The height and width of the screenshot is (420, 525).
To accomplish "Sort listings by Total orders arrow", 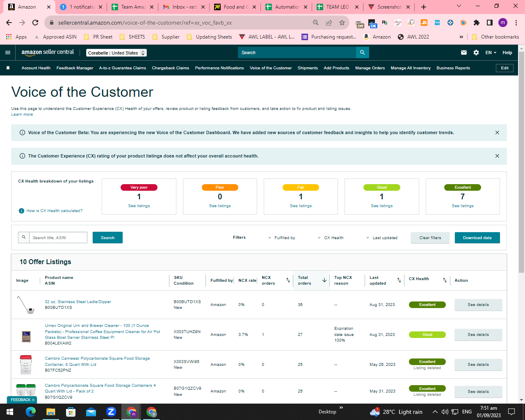I will [324, 281].
